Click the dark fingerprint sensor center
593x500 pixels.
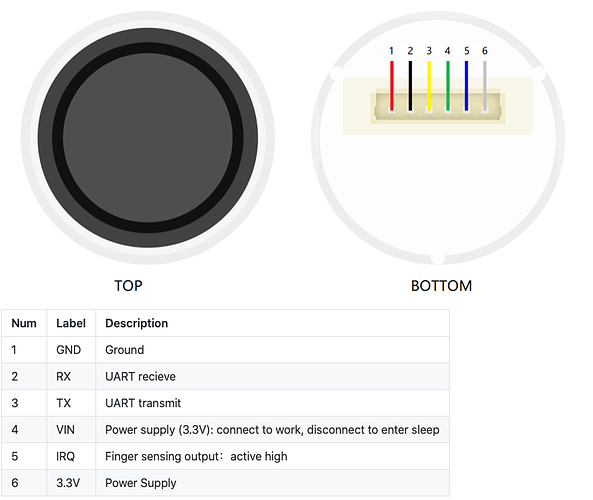pyautogui.click(x=148, y=138)
